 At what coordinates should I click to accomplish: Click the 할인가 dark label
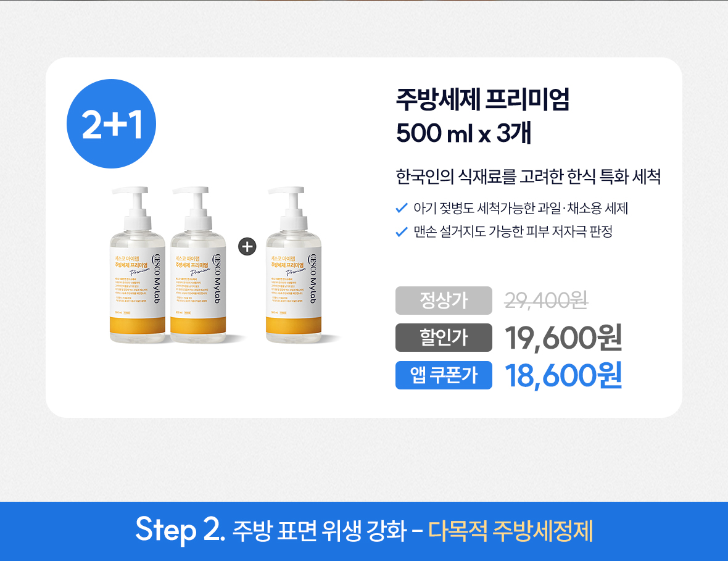click(444, 338)
